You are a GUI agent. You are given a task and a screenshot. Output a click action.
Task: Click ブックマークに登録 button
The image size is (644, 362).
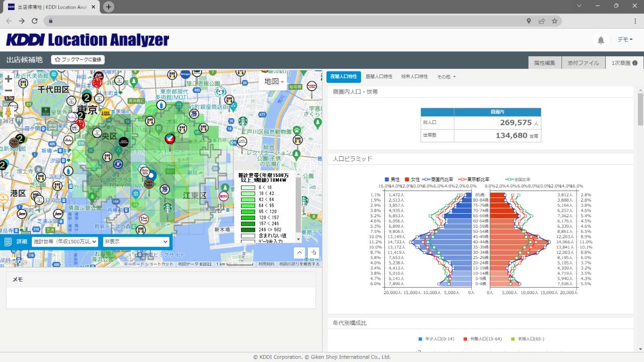pos(78,59)
